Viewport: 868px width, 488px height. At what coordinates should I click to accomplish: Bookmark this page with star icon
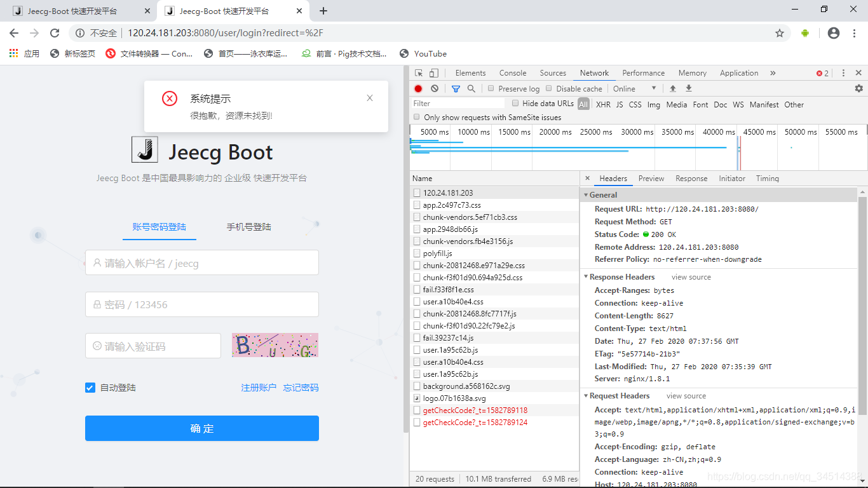click(780, 33)
